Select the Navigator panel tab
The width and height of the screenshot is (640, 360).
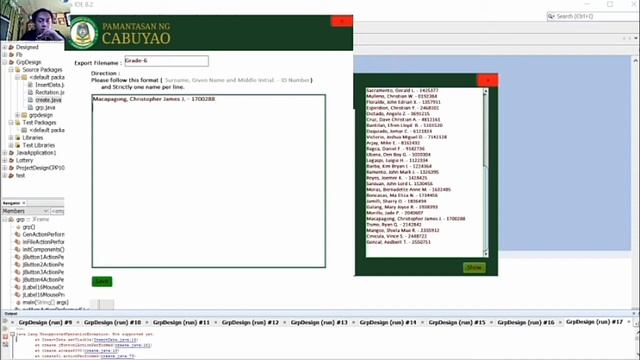pyautogui.click(x=14, y=203)
